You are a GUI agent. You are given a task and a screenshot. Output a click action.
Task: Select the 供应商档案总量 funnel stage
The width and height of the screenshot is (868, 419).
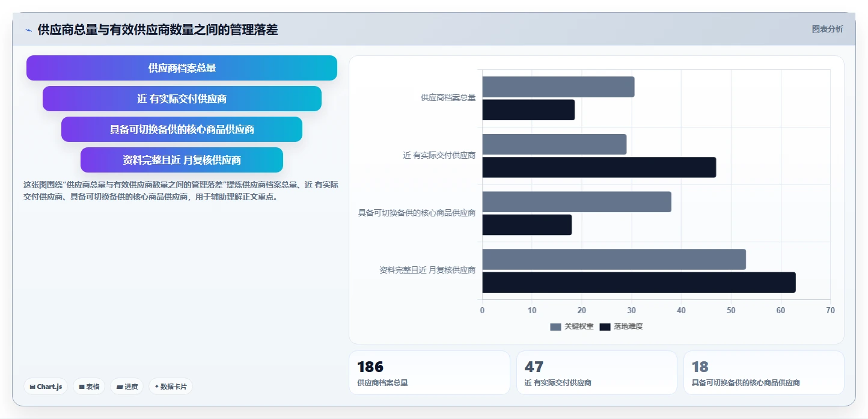(x=182, y=68)
